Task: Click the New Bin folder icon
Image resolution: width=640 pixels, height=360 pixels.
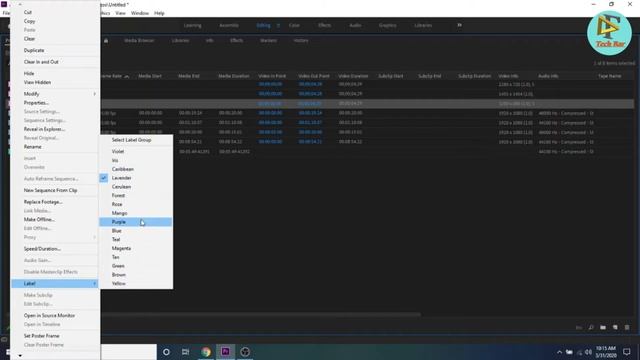Action: 603,327
